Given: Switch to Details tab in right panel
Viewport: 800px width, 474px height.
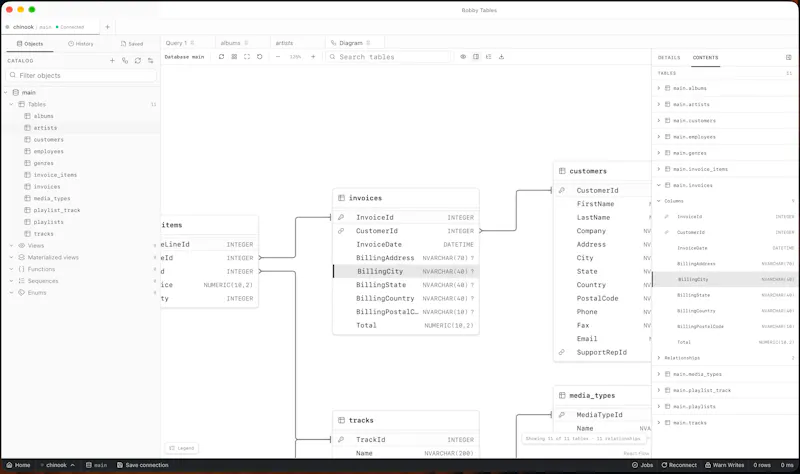Looking at the screenshot, I should (669, 58).
